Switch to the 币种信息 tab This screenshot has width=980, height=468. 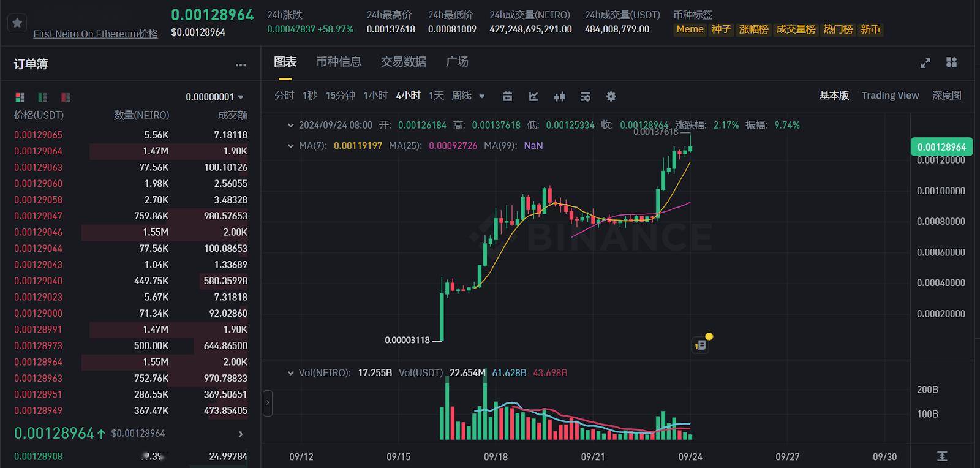pos(339,62)
